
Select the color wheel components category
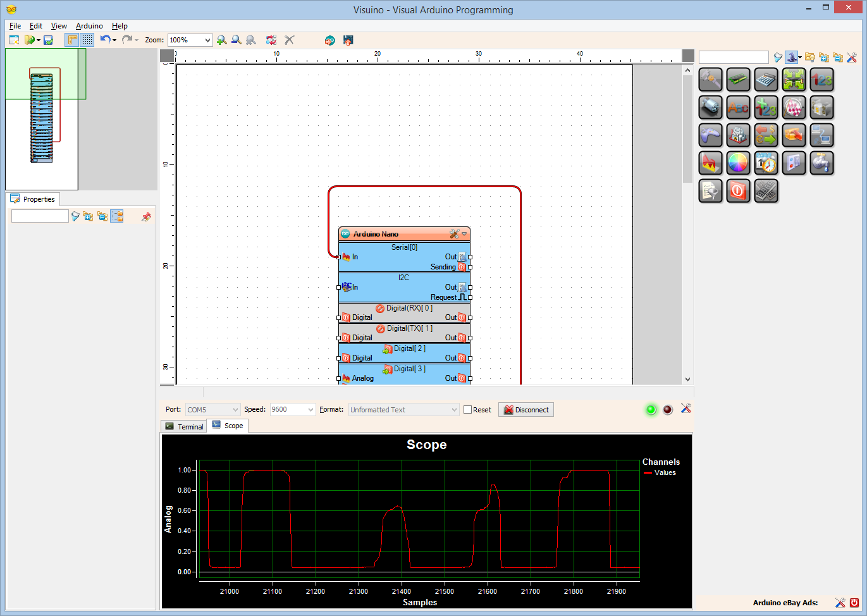(x=738, y=163)
